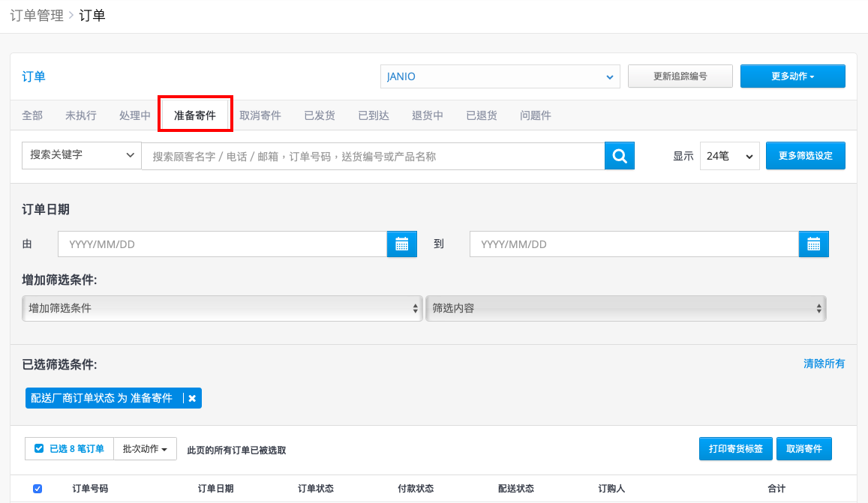Viewport: 868px width, 503px height.
Task: Toggle the table header select-all checkbox
Action: (38, 489)
